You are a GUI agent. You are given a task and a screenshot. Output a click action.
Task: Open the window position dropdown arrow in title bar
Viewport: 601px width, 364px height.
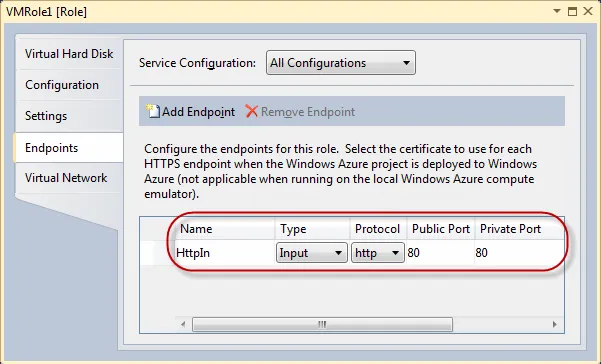point(557,11)
